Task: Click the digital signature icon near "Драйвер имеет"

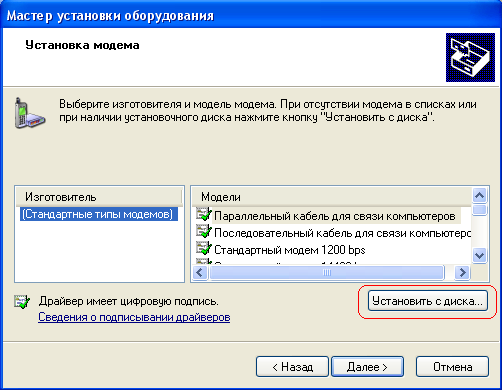Action: (22, 302)
